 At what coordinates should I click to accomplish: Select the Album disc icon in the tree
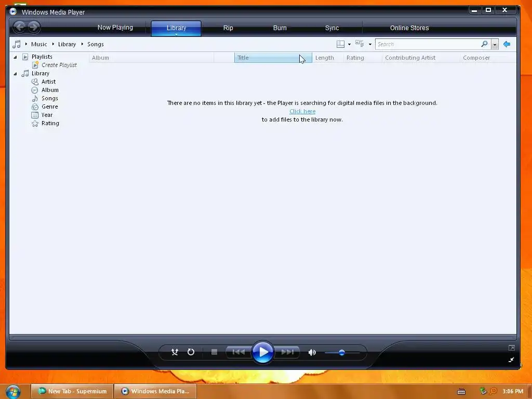[35, 90]
